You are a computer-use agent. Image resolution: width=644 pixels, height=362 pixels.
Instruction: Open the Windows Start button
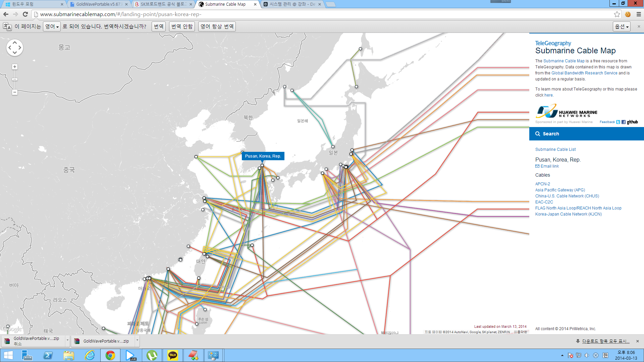8,355
